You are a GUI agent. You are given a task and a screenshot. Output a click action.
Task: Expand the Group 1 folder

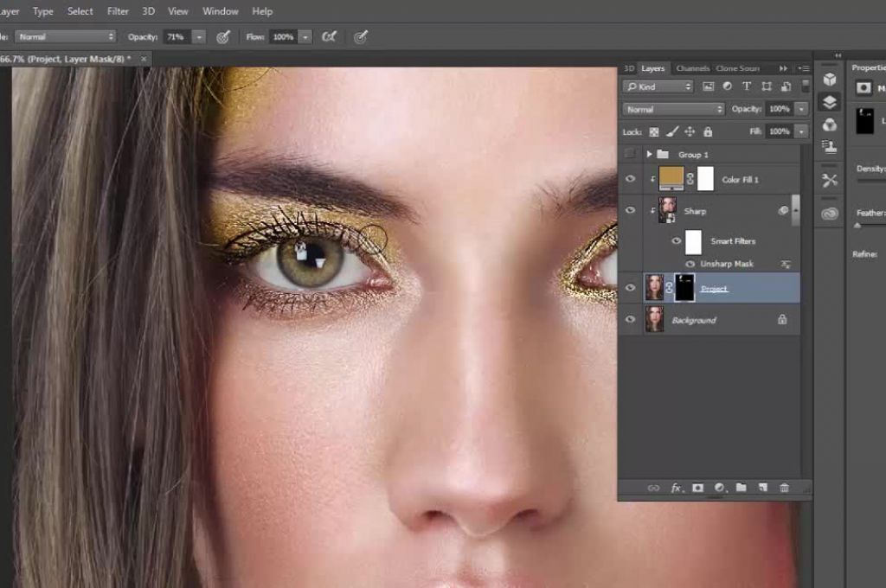click(649, 154)
